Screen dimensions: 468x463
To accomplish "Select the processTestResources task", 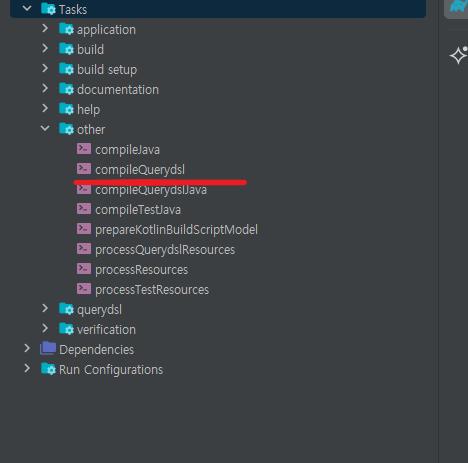I will tap(152, 290).
